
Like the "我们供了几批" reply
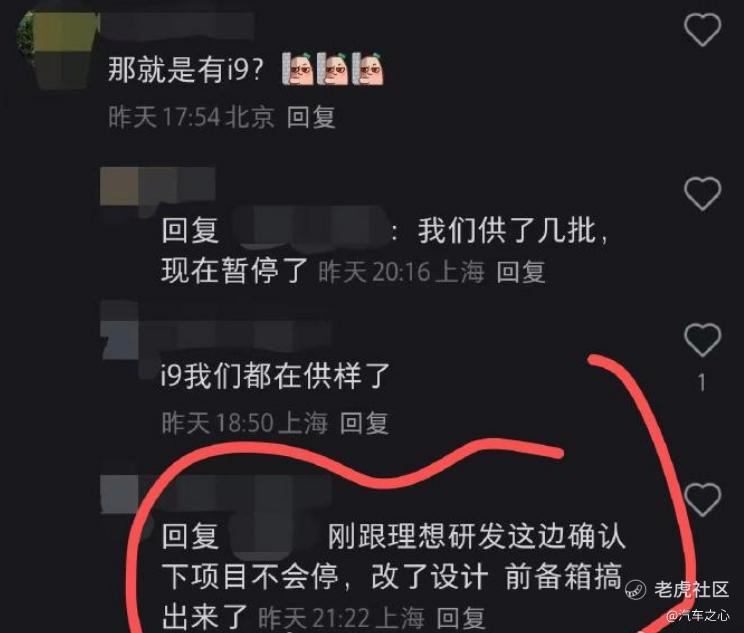[702, 194]
